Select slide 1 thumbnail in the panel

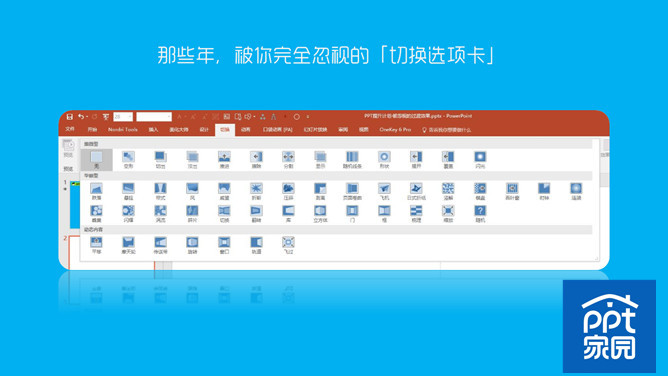[x=75, y=205]
